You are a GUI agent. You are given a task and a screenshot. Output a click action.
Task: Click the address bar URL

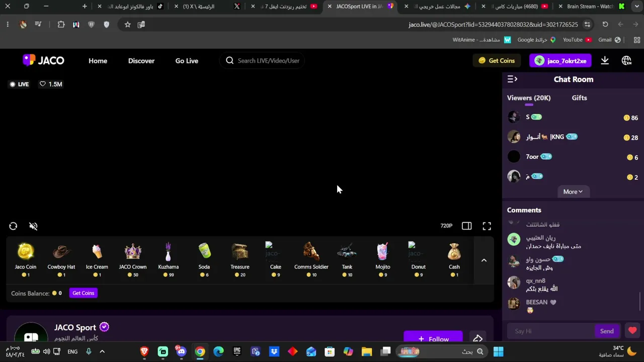pos(493,25)
